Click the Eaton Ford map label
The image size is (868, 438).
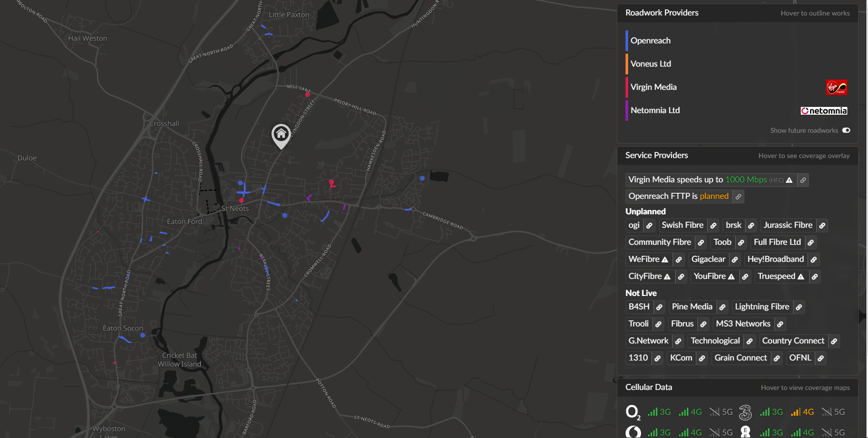tap(185, 222)
